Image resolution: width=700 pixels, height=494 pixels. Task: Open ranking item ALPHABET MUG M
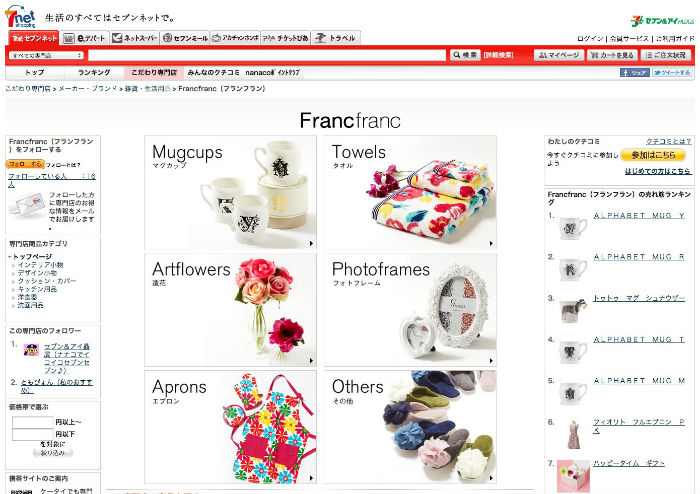coord(639,381)
